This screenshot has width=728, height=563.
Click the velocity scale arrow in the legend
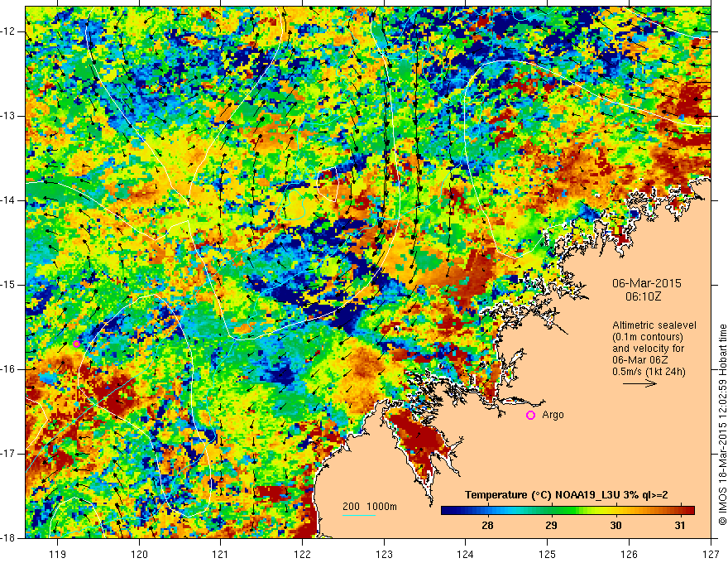coord(639,383)
